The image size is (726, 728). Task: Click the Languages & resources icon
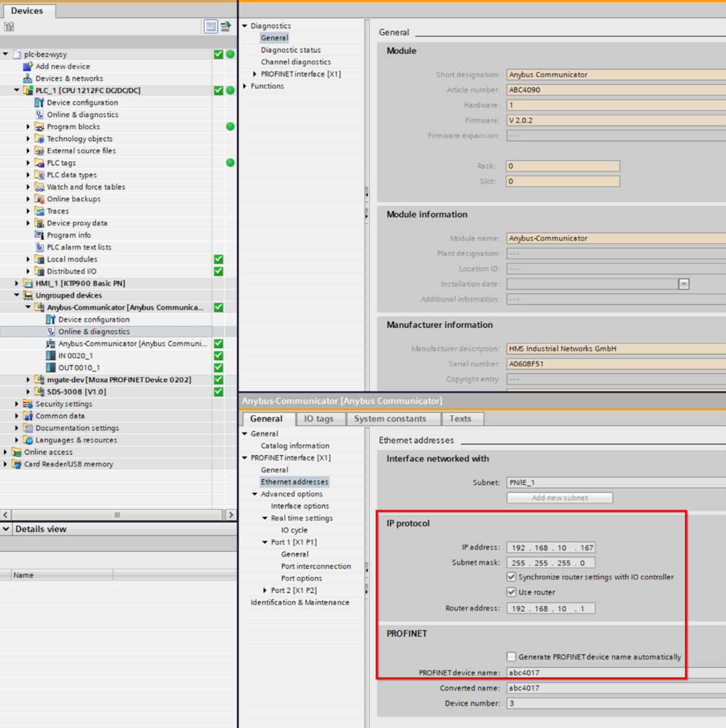28,440
